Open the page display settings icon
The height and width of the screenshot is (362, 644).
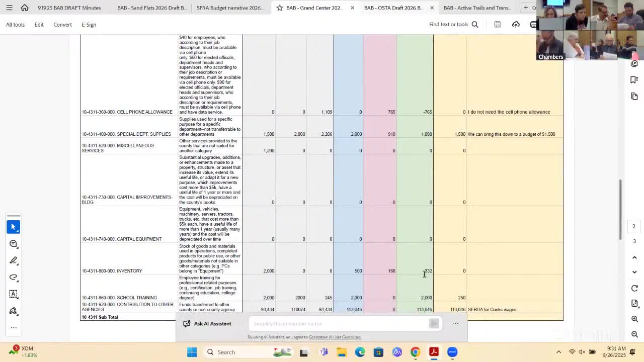coord(634,303)
